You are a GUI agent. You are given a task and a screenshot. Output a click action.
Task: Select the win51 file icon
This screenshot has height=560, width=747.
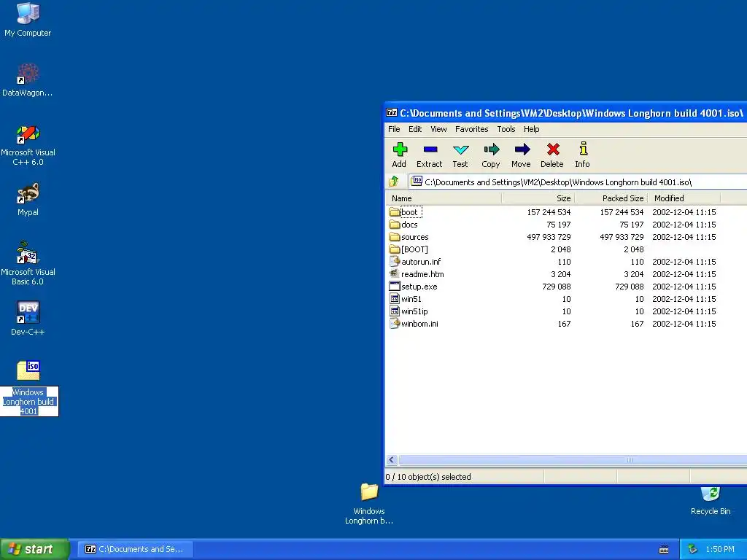click(395, 298)
